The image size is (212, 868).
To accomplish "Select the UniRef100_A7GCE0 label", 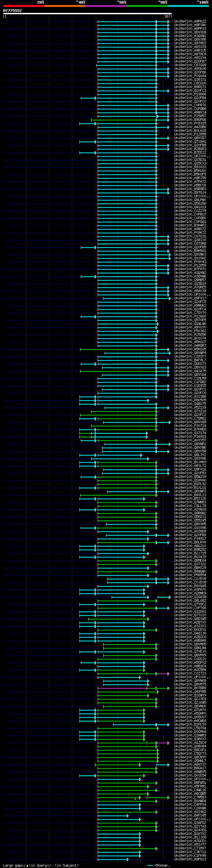I will click(x=190, y=841).
